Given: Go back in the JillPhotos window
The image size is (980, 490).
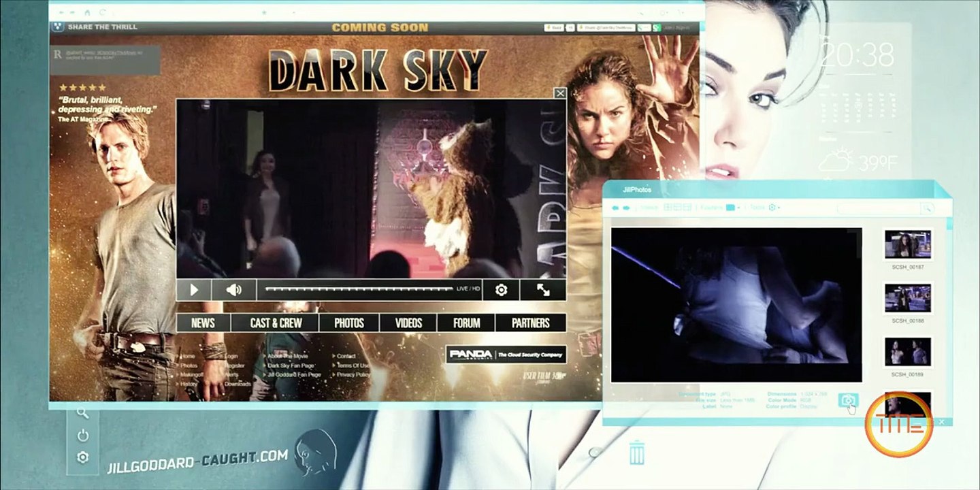Looking at the screenshot, I should (615, 207).
